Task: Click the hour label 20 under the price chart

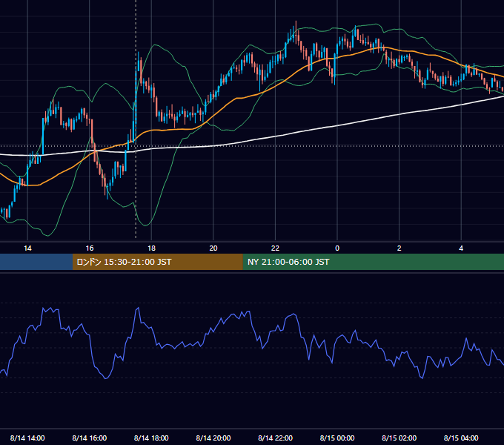Action: tap(213, 248)
